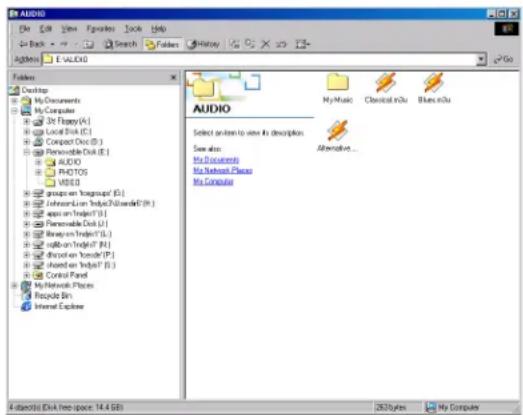Open the Address bar dropdown arrow
The image size is (523, 415).
coord(481,59)
